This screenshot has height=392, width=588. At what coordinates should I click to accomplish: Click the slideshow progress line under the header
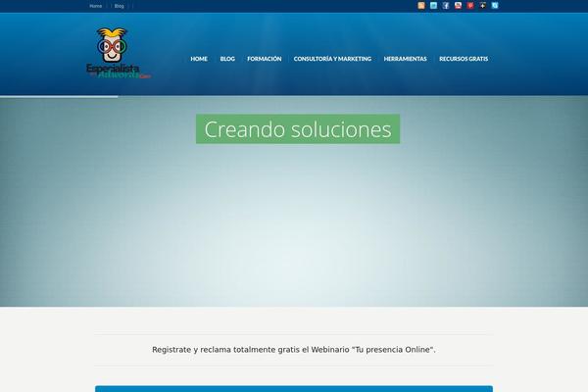coord(59,96)
